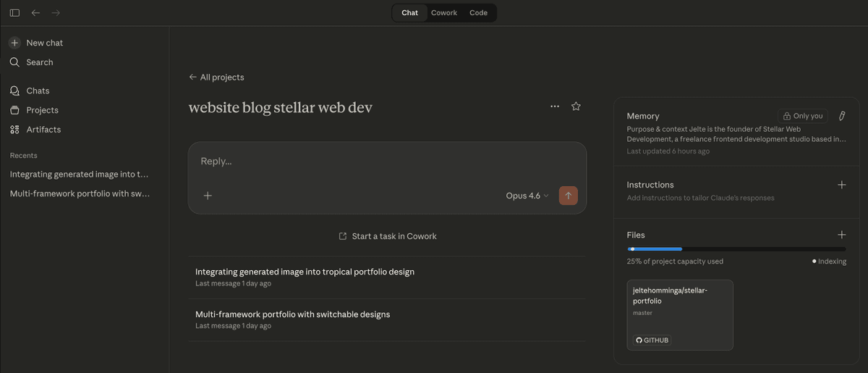868x373 pixels.
Task: Open the tropical portfolio design chat in main list
Action: tap(387, 277)
